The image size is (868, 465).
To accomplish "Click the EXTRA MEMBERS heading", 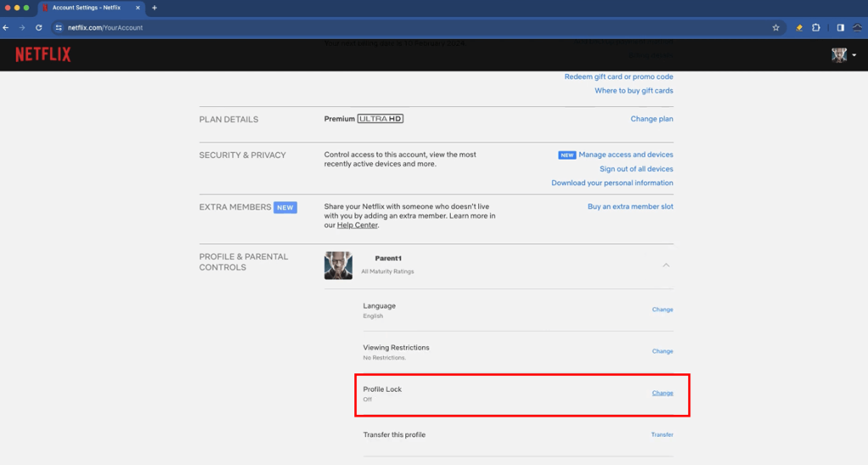I will pos(236,207).
